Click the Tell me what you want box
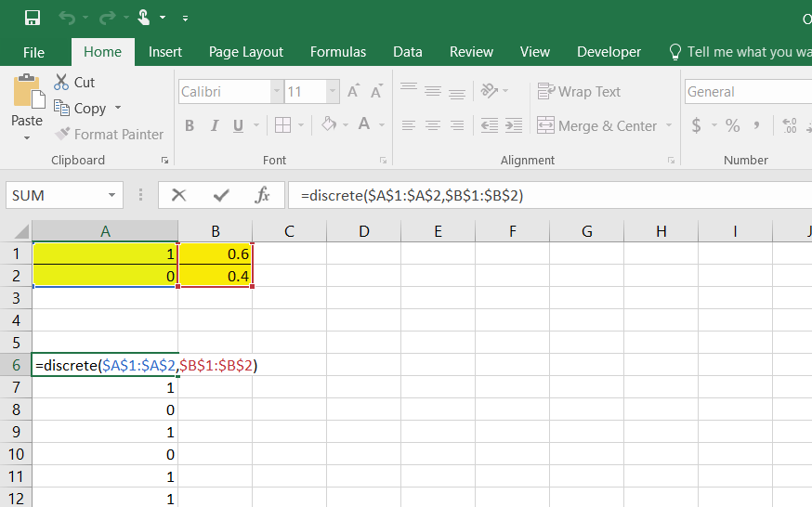 point(740,52)
